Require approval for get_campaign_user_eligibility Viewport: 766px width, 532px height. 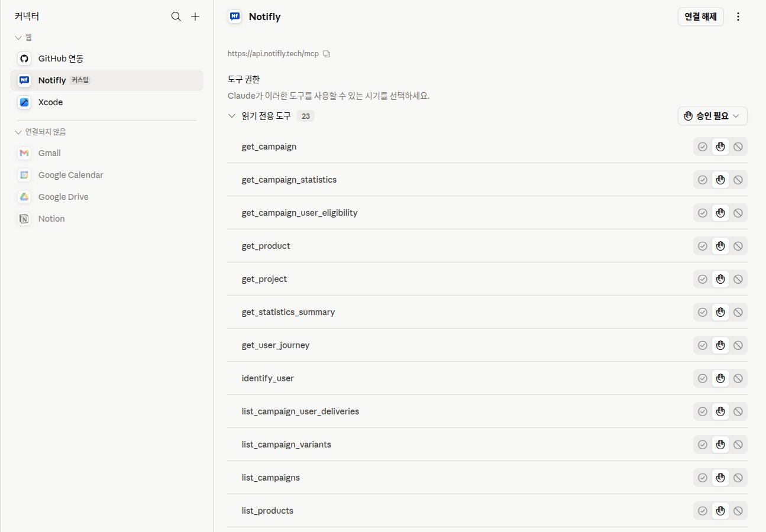720,213
